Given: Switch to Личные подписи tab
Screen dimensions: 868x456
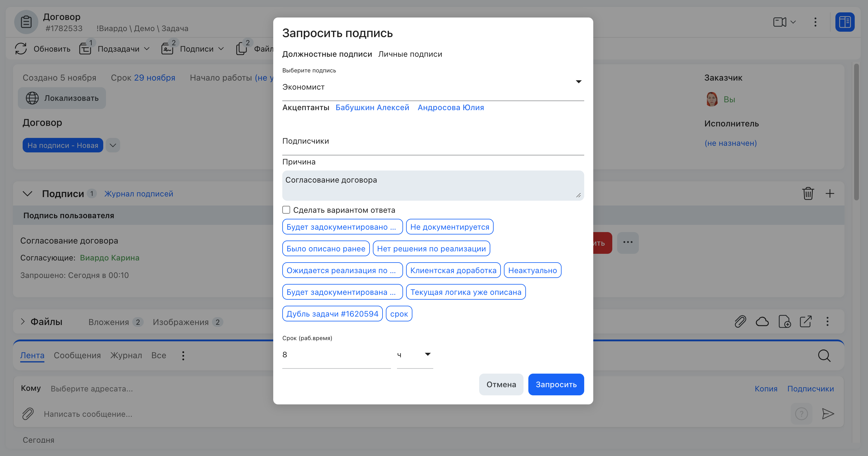Looking at the screenshot, I should click(x=410, y=54).
